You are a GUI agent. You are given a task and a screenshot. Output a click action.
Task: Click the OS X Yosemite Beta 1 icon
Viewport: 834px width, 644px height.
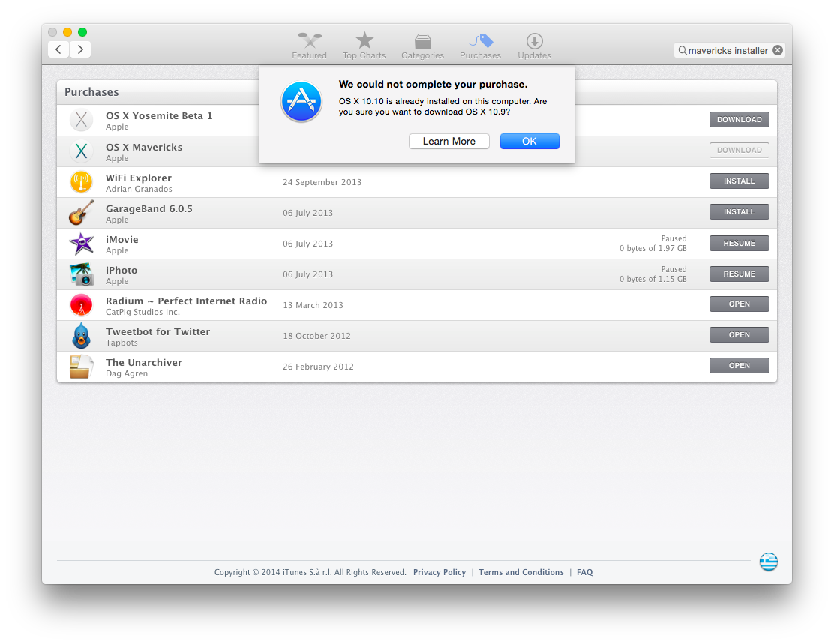(82, 120)
